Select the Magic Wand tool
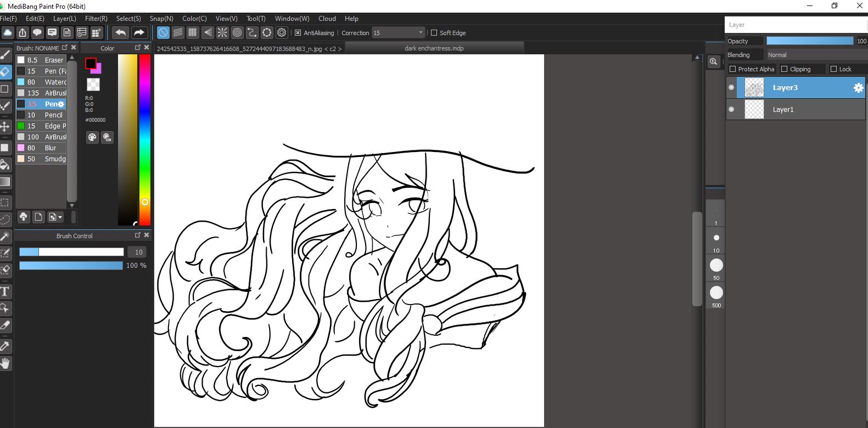Screen dimensions: 868x428 pyautogui.click(x=5, y=236)
